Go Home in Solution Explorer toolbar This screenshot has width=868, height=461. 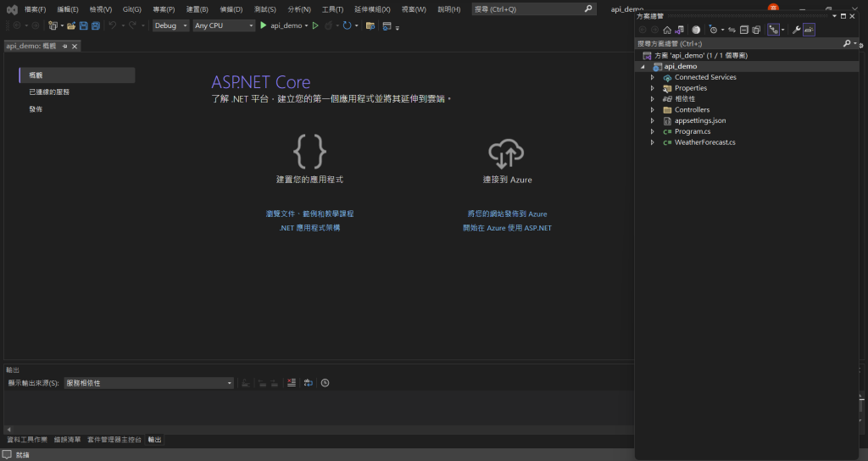click(x=667, y=30)
